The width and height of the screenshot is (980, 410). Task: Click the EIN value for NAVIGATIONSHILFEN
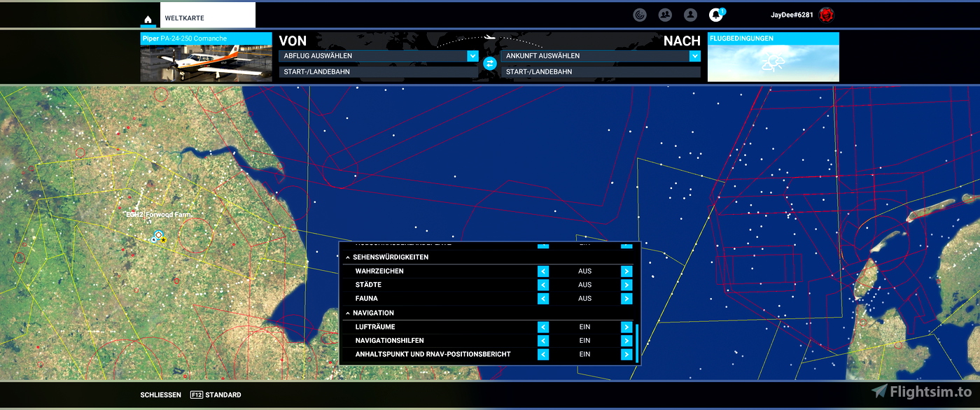[x=585, y=341]
